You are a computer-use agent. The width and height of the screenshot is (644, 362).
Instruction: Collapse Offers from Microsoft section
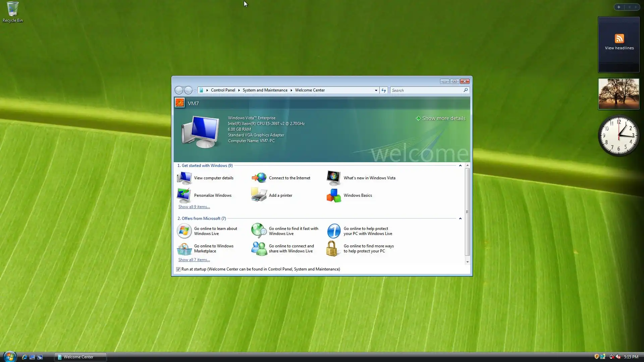[460, 219]
